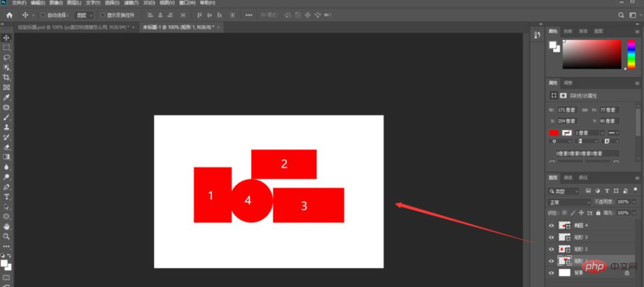Click the shape stroke color swatch

(x=567, y=132)
